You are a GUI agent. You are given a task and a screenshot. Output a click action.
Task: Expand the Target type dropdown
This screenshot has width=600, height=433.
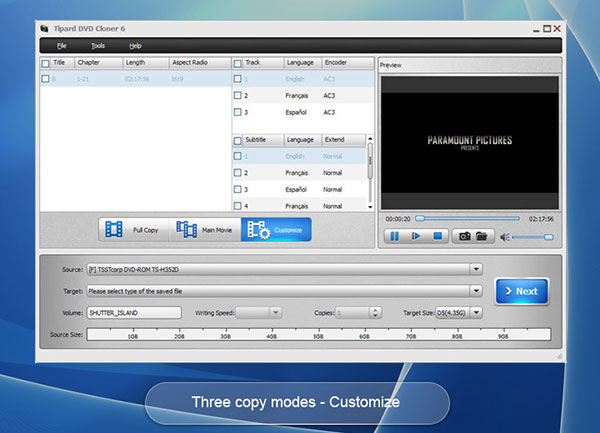476,291
